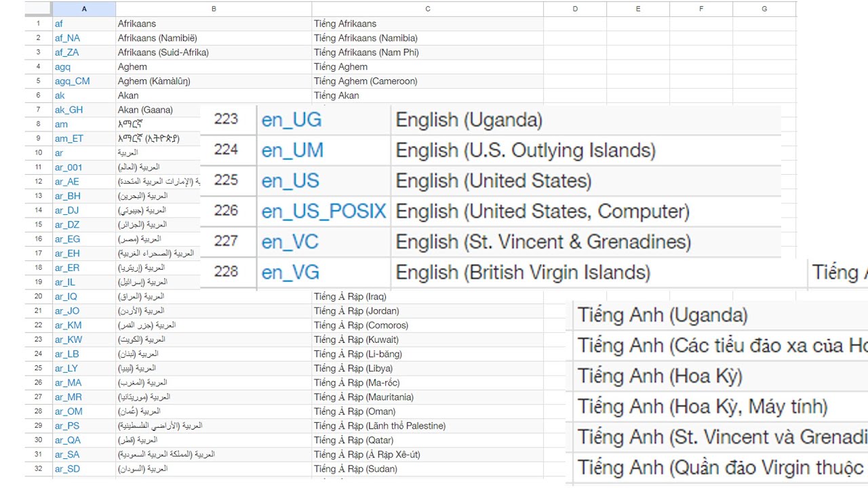Click cell 'Tiếng Ả Rập (Li-băng)'
The height and width of the screenshot is (488, 868).
[x=427, y=354]
